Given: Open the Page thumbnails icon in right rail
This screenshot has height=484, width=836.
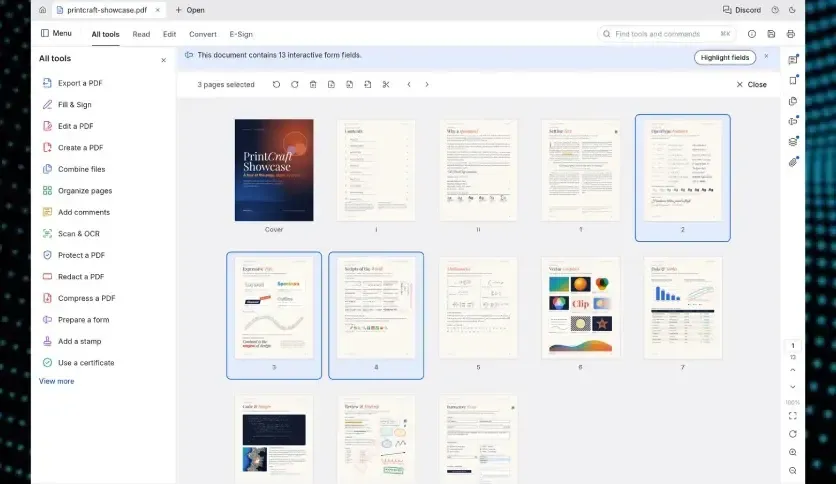Looking at the screenshot, I should coord(793,101).
